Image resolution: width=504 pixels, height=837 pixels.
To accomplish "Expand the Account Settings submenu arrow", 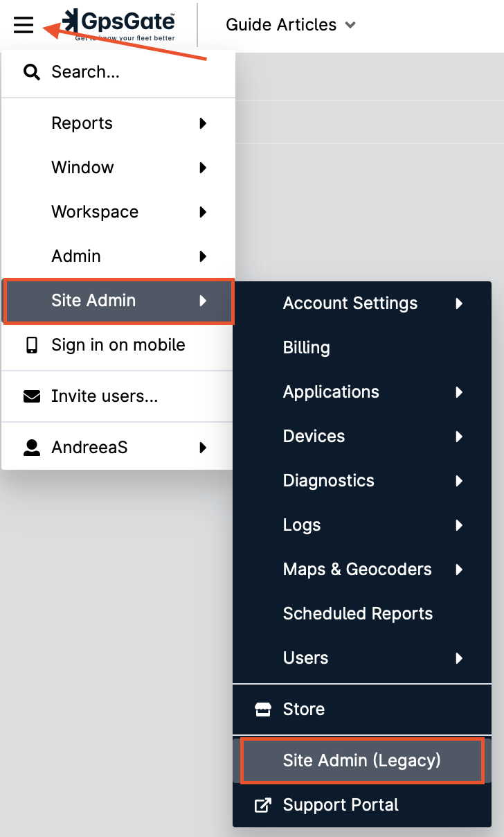I will point(459,303).
